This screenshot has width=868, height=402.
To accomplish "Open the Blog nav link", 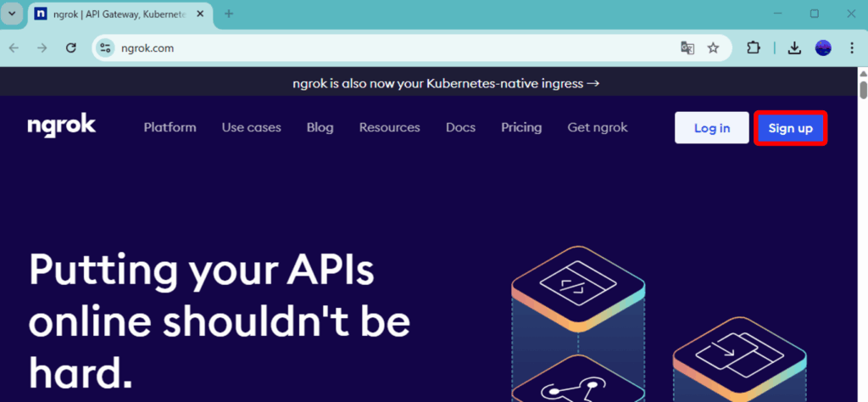I will tap(320, 127).
